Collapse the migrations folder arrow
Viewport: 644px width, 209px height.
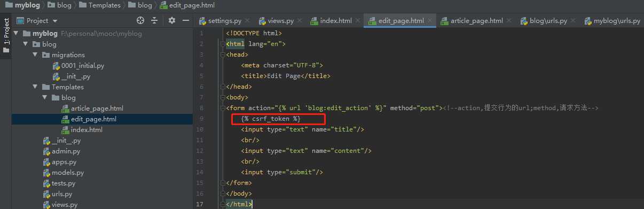pos(35,55)
